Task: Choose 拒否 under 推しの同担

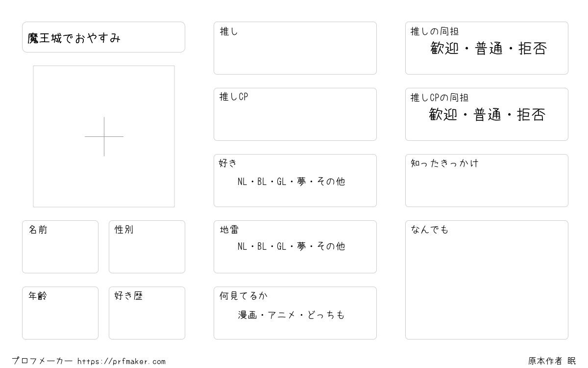Action: pos(533,49)
